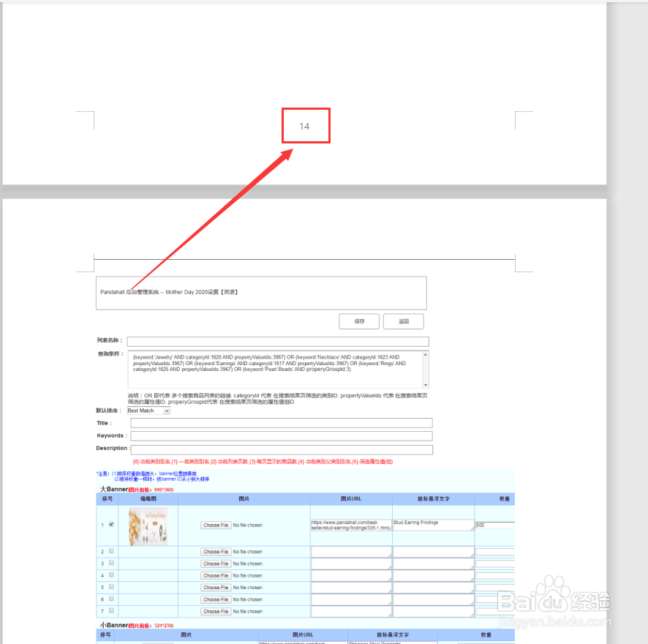Click 'No file chosen' text in row 1
648x644 pixels.
click(247, 525)
